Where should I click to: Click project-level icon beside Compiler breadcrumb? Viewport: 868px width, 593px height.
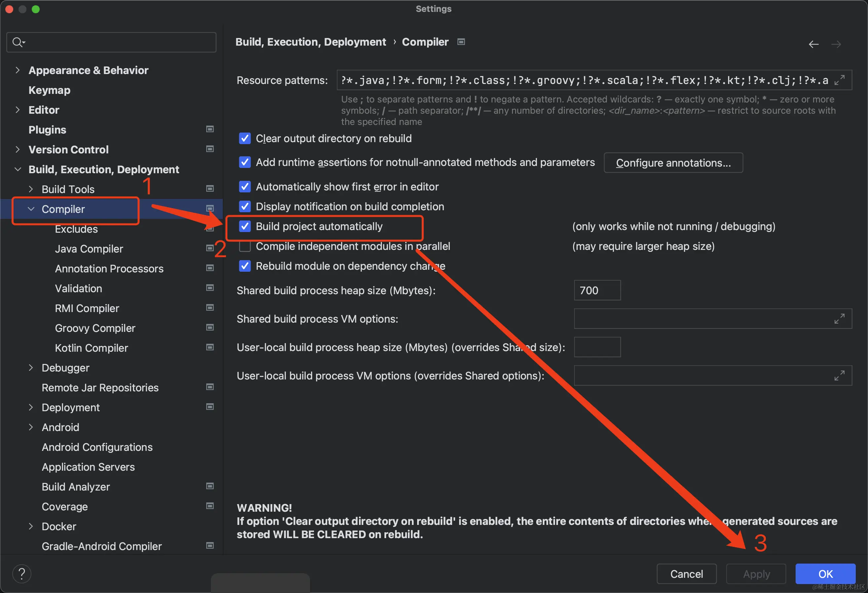coord(461,42)
